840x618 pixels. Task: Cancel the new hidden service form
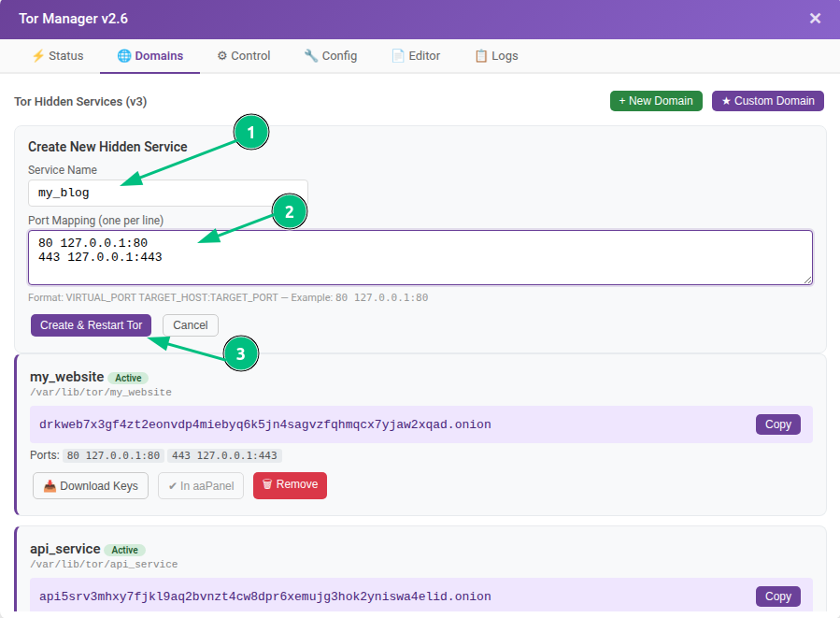tap(191, 325)
